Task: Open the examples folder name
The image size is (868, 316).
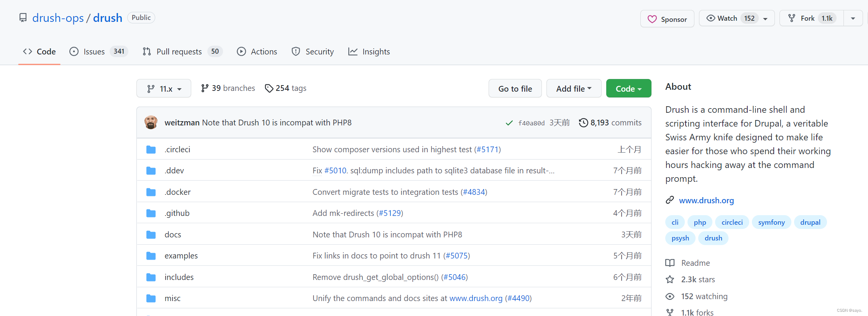Action: (x=181, y=256)
